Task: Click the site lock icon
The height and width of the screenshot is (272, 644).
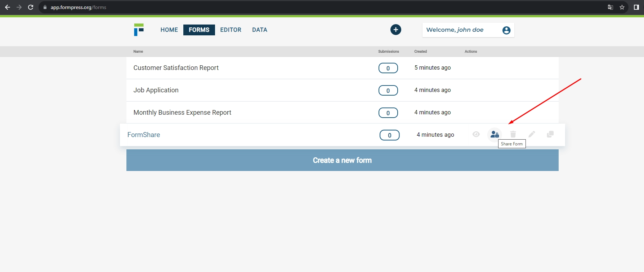Action: (x=45, y=7)
